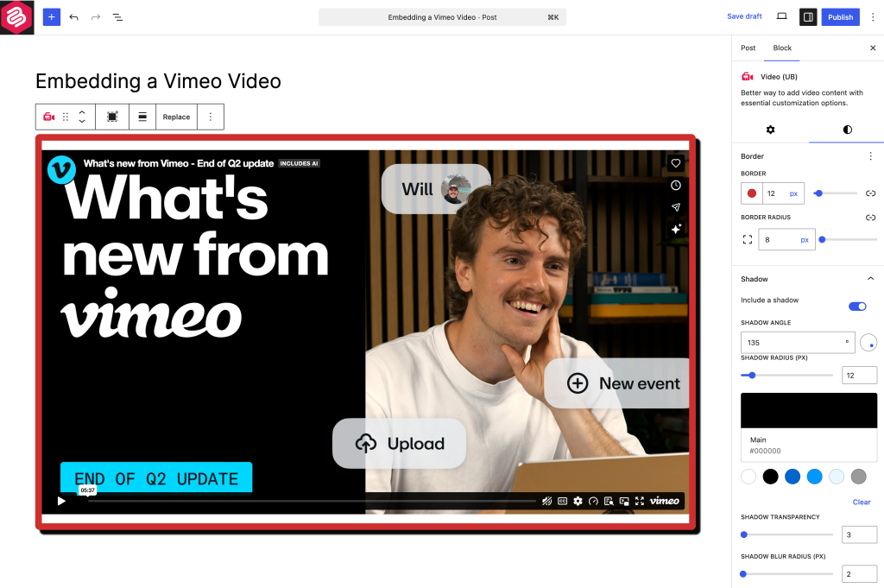Click the Publish button

coord(840,17)
